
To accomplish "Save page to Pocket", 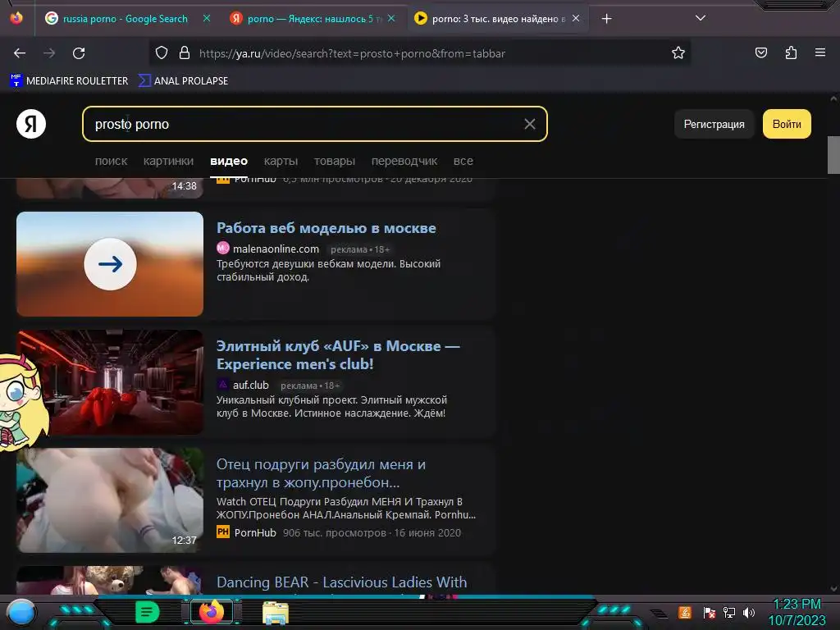I will pyautogui.click(x=761, y=53).
